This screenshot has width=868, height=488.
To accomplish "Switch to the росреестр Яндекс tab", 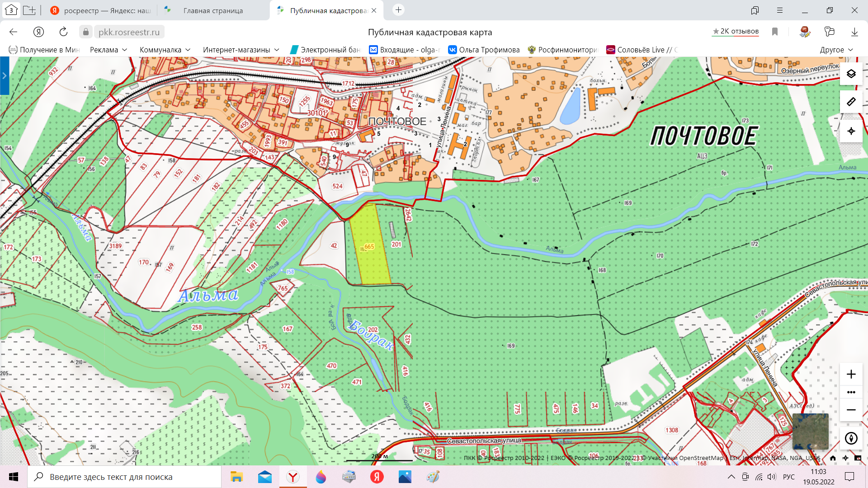I will click(x=102, y=10).
